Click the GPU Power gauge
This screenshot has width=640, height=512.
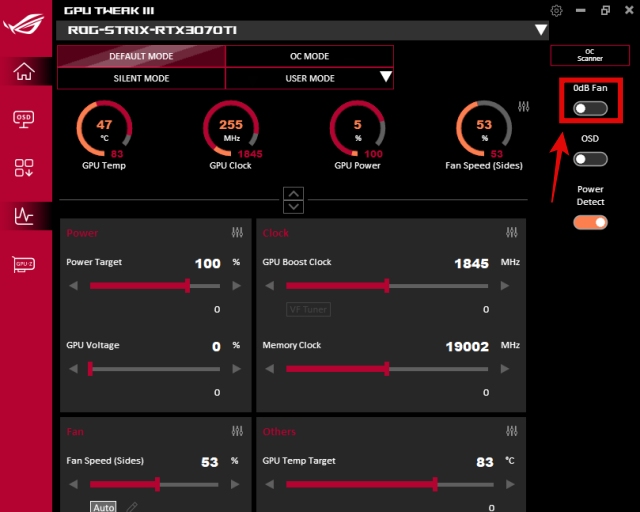[x=358, y=129]
